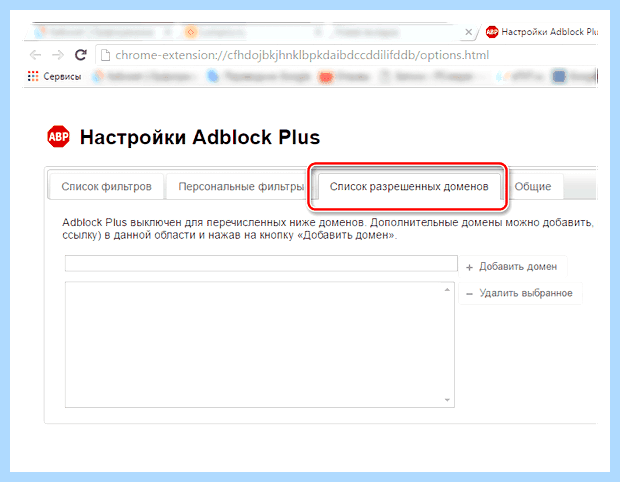The image size is (620, 482).
Task: Focus the domain entry text field
Action: (x=261, y=263)
